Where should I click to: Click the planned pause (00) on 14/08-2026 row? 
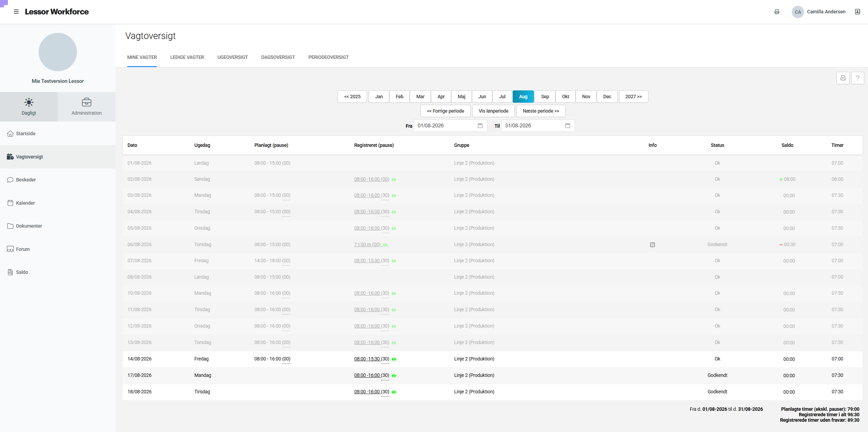click(x=286, y=359)
